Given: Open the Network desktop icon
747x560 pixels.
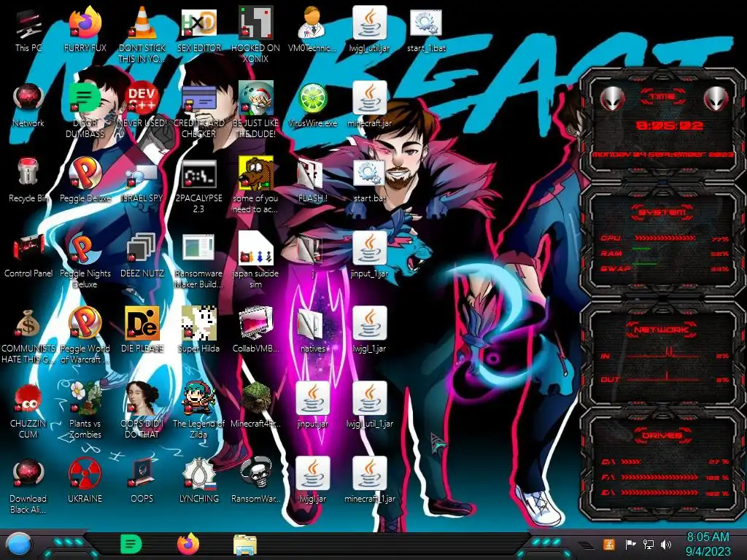Looking at the screenshot, I should pos(28,105).
